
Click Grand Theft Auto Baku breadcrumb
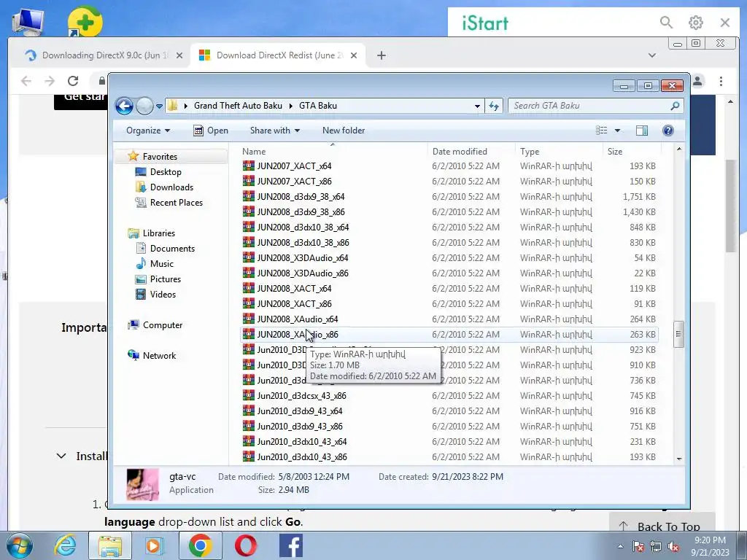pos(238,106)
